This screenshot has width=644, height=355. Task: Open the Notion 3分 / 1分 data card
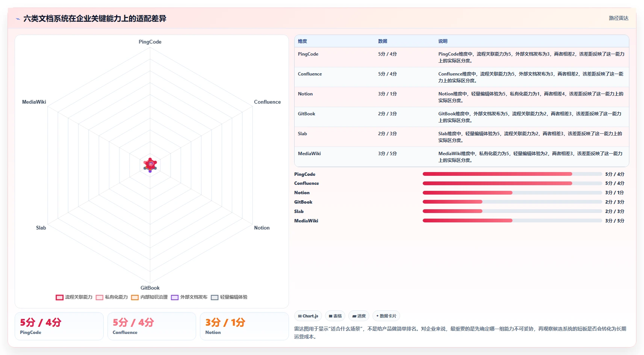coord(244,326)
